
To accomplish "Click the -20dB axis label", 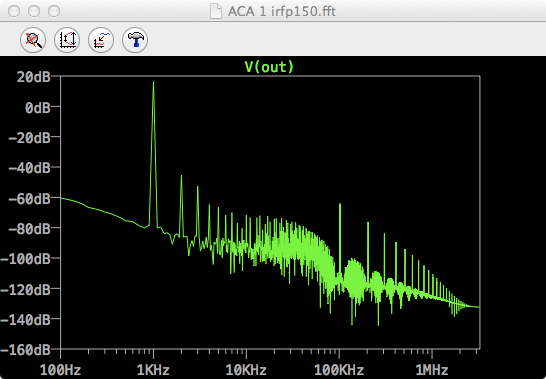I will (29, 138).
